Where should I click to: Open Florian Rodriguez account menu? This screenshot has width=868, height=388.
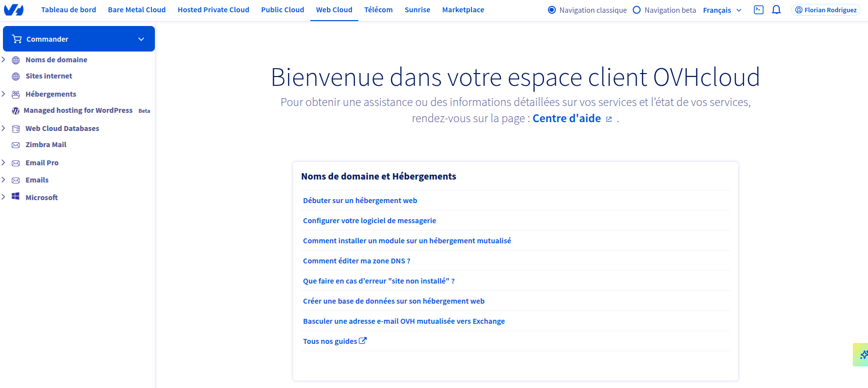point(826,10)
